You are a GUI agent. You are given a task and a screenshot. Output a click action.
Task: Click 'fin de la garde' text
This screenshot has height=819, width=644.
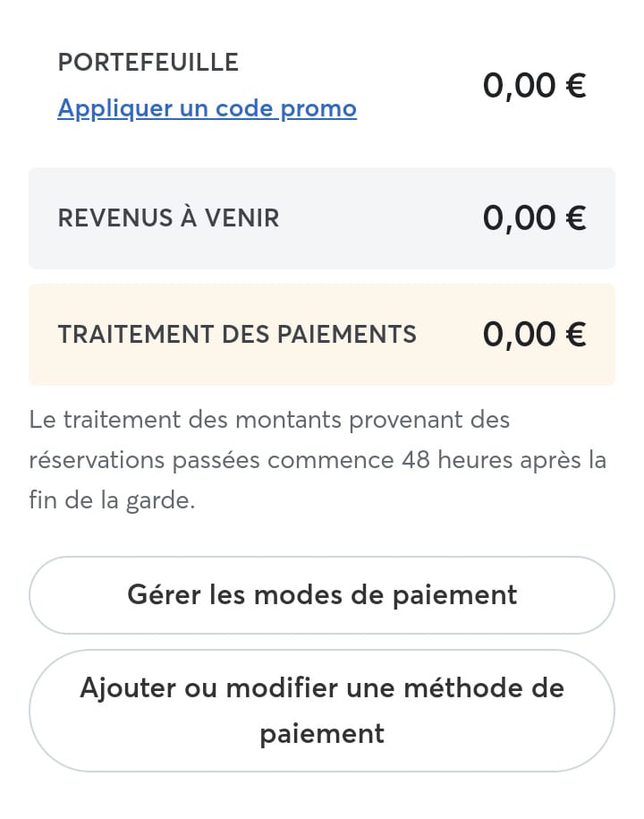pyautogui.click(x=112, y=500)
